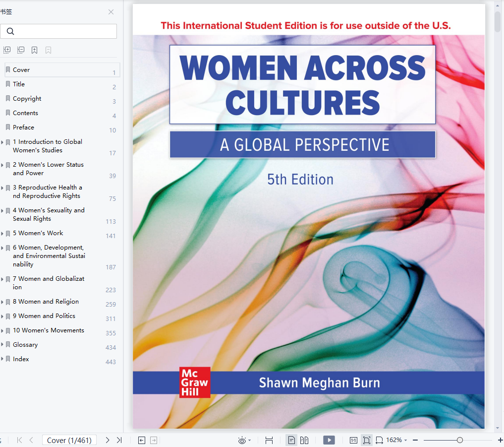Go to the Copyright bookmark
Screen dimensions: 504x447
27,99
